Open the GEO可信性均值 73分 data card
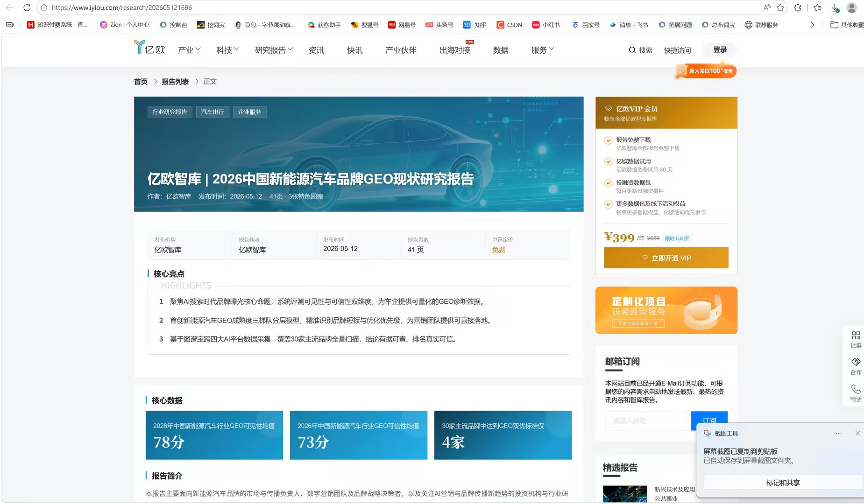The width and height of the screenshot is (864, 504). (x=359, y=435)
